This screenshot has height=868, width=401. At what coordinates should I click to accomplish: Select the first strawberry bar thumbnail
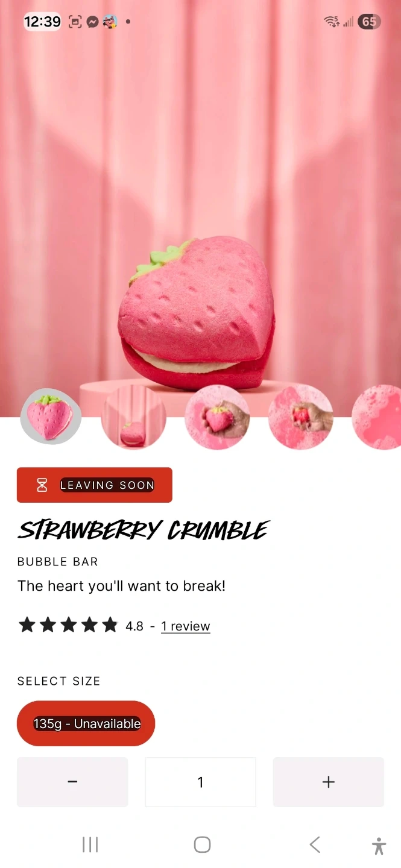click(51, 417)
